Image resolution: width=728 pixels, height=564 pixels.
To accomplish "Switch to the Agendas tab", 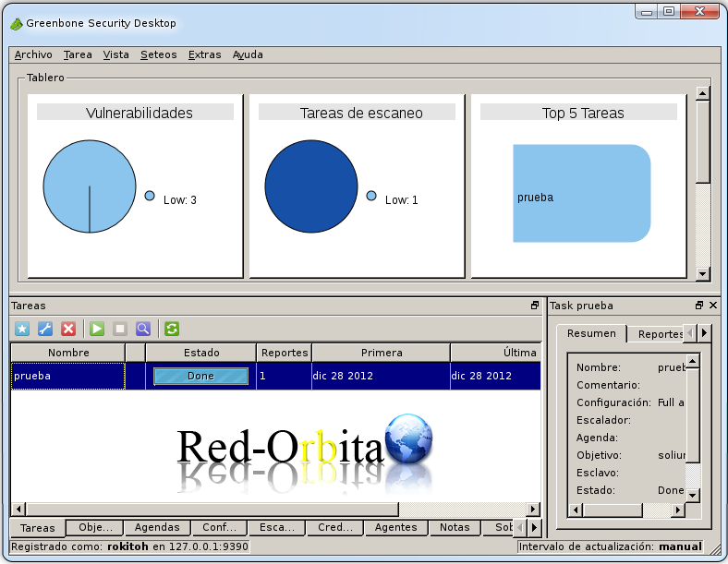I will click(x=157, y=527).
